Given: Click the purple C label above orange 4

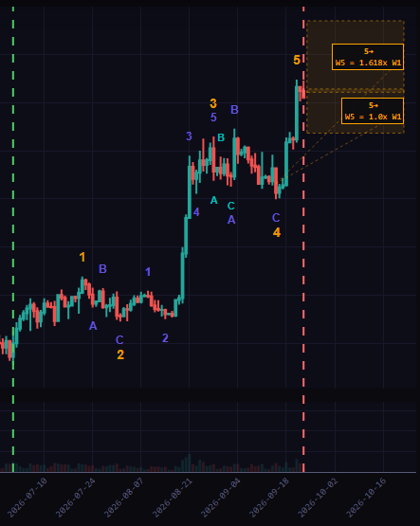Looking at the screenshot, I should pyautogui.click(x=276, y=218).
